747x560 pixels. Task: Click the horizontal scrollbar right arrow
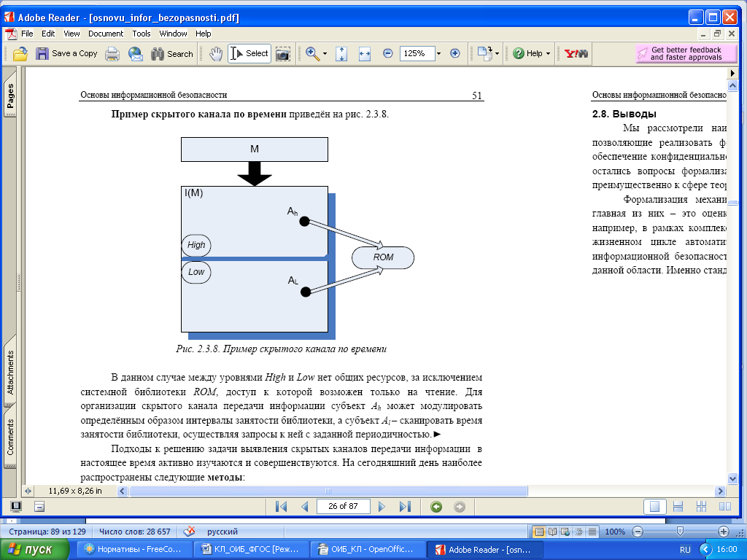(720, 491)
